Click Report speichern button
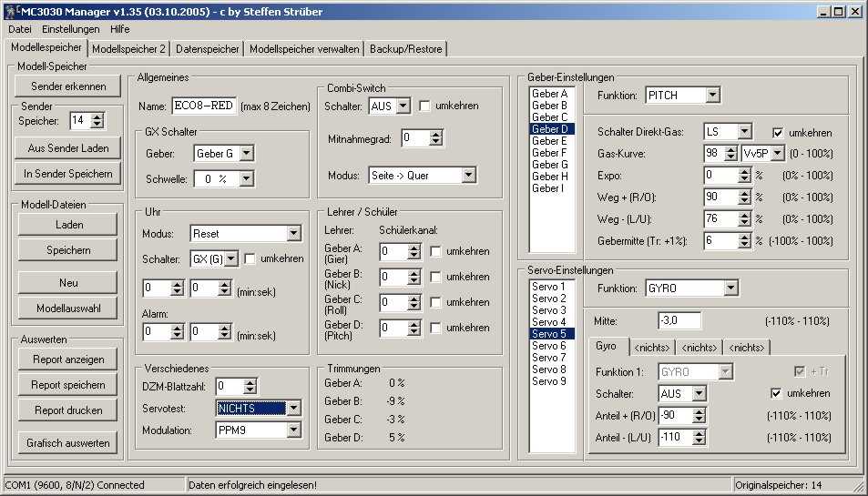Screen dimensions: 868x496 click(x=68, y=384)
